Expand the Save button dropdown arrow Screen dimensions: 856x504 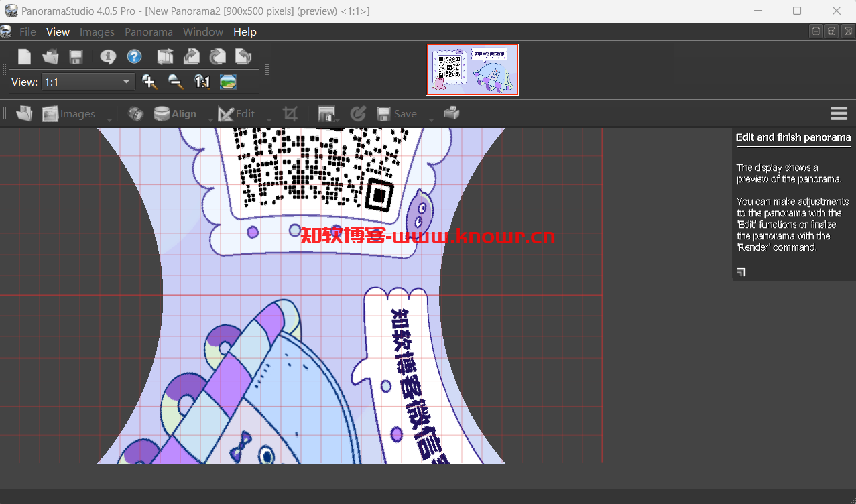(431, 121)
